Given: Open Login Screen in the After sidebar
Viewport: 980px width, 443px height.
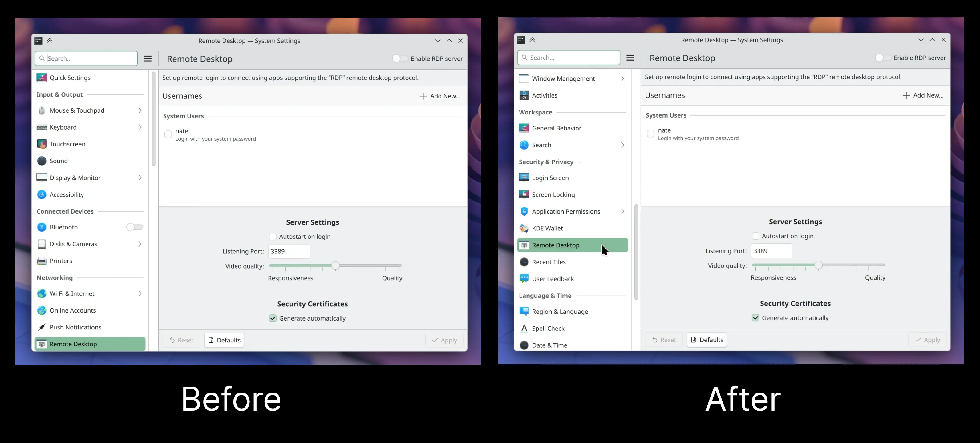Looking at the screenshot, I should pos(573,178).
